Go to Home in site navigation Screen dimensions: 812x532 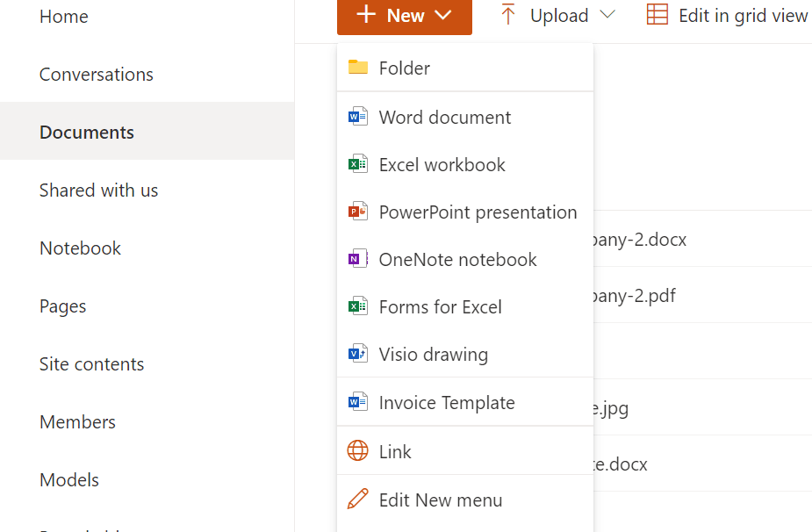coord(64,17)
